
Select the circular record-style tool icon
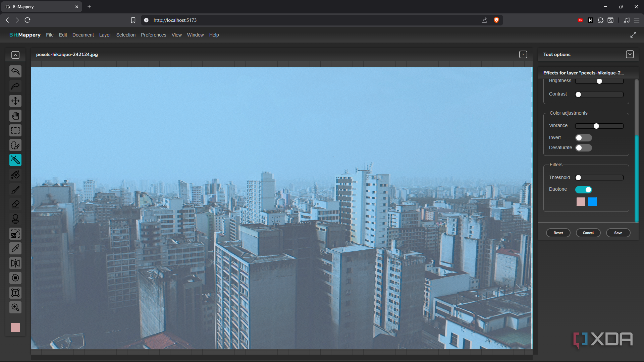tap(15, 278)
